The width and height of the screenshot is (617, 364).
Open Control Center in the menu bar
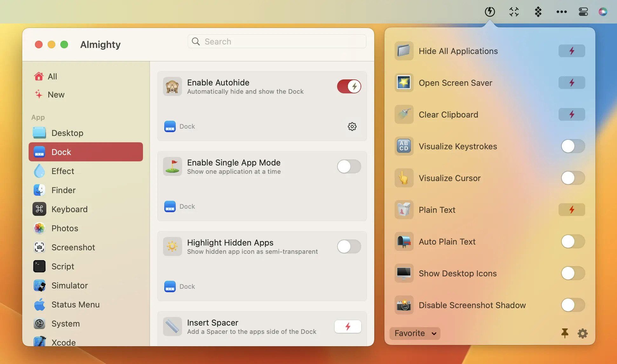pos(583,12)
